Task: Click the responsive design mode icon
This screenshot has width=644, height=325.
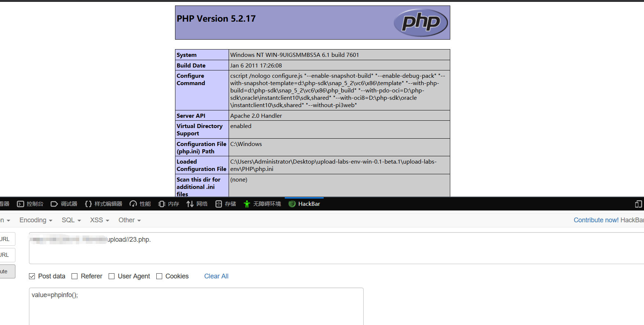Action: (638, 204)
